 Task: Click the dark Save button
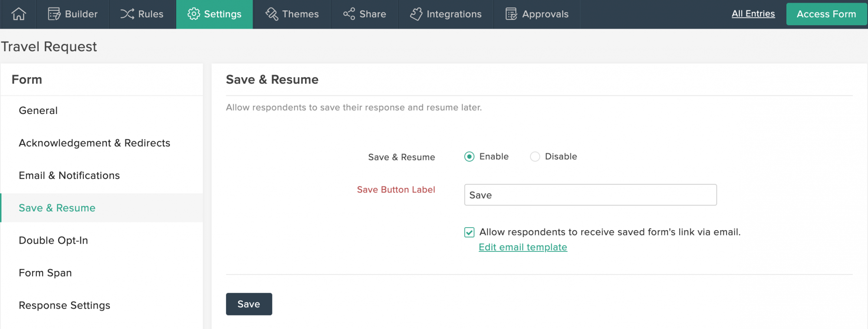tap(249, 304)
